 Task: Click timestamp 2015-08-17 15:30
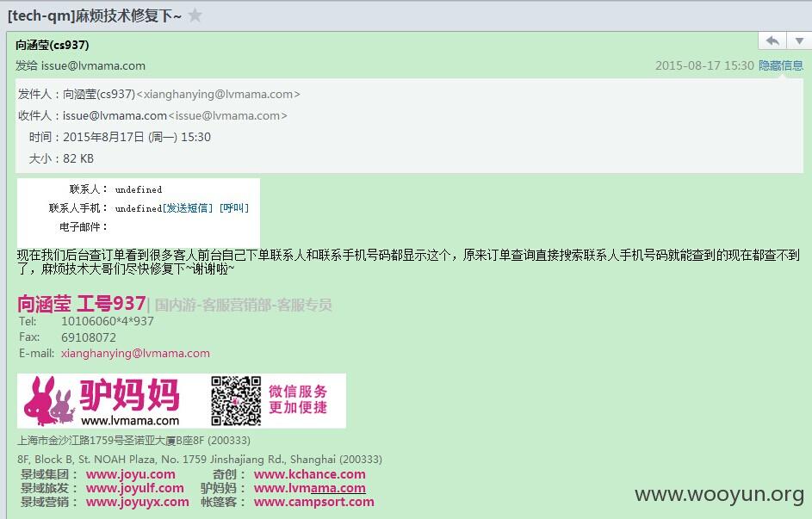point(704,65)
